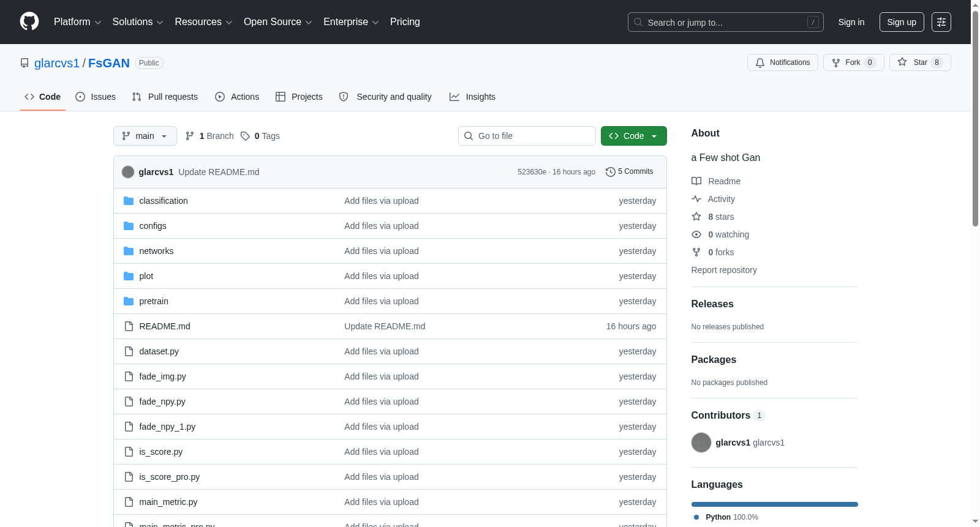Screen dimensions: 980x527
Task: Click the fade_img.py file icon
Action: pyautogui.click(x=129, y=376)
